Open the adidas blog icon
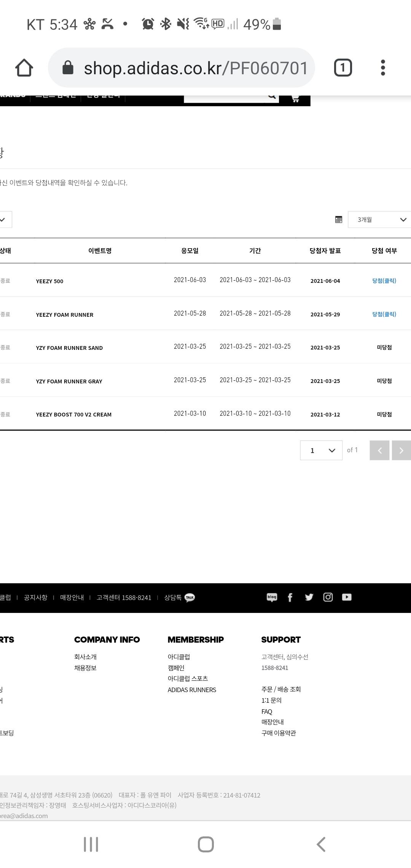 tap(272, 597)
